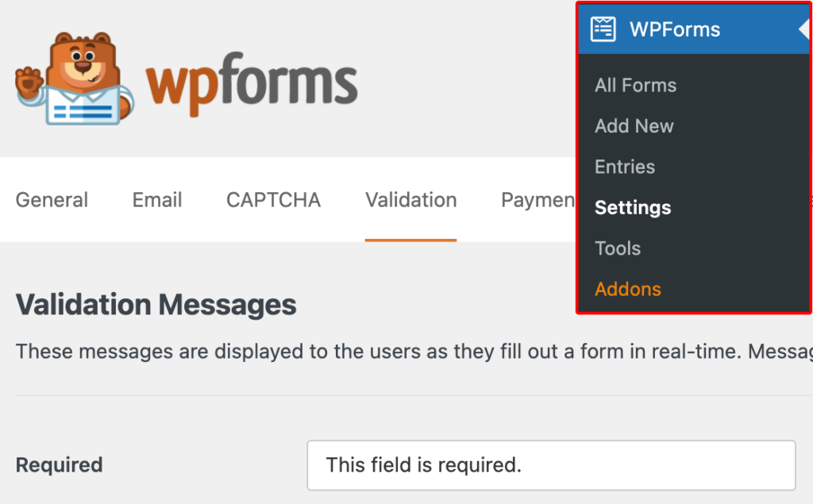Viewport: 813px width, 504px height.
Task: Select the CAPTCHA tab
Action: pyautogui.click(x=273, y=200)
